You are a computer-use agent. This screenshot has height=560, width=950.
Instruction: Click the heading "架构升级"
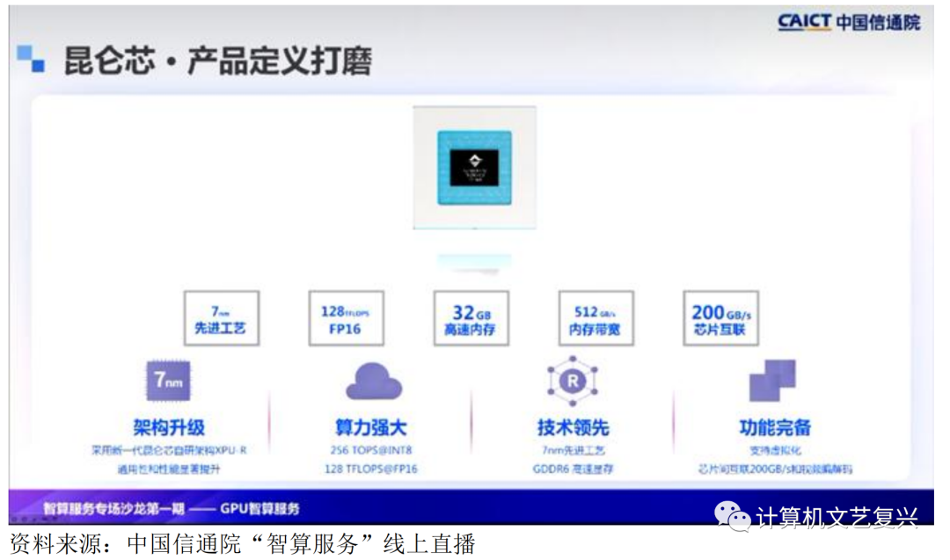click(169, 427)
